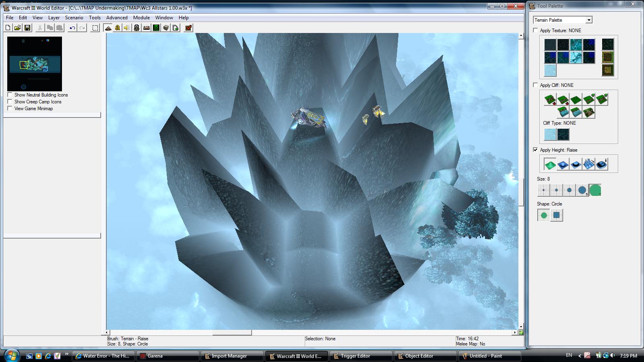This screenshot has height=362, width=644.
Task: Select the ramp cliff tool
Action: [588, 112]
